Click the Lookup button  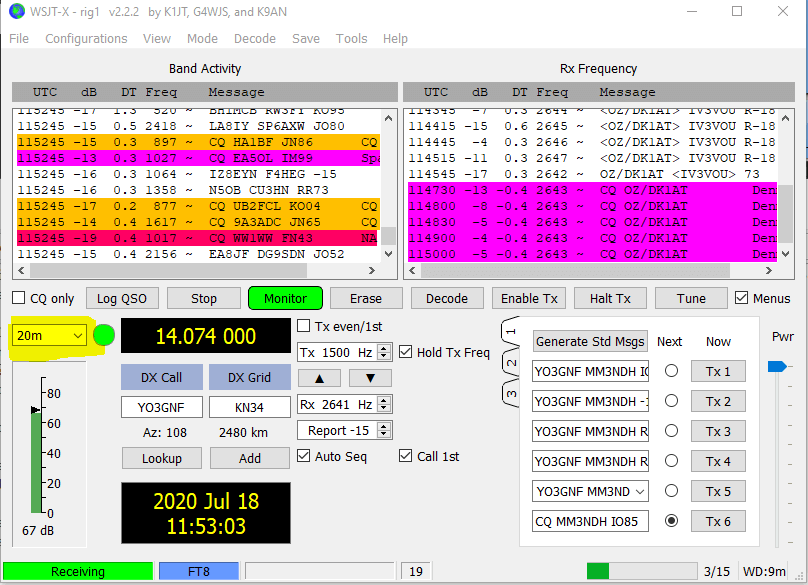pyautogui.click(x=162, y=458)
